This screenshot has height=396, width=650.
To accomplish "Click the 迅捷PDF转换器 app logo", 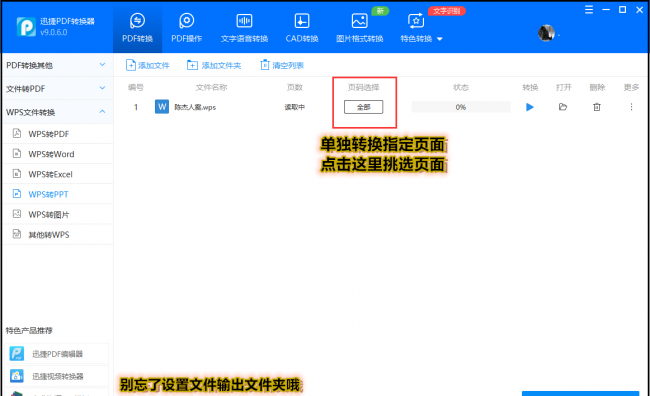I will click(x=26, y=27).
